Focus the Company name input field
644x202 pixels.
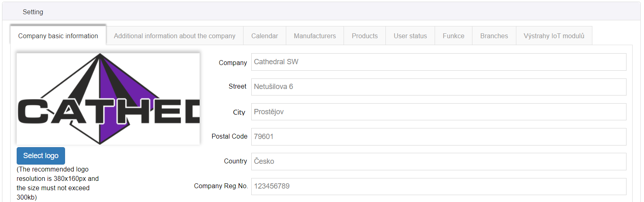point(439,62)
